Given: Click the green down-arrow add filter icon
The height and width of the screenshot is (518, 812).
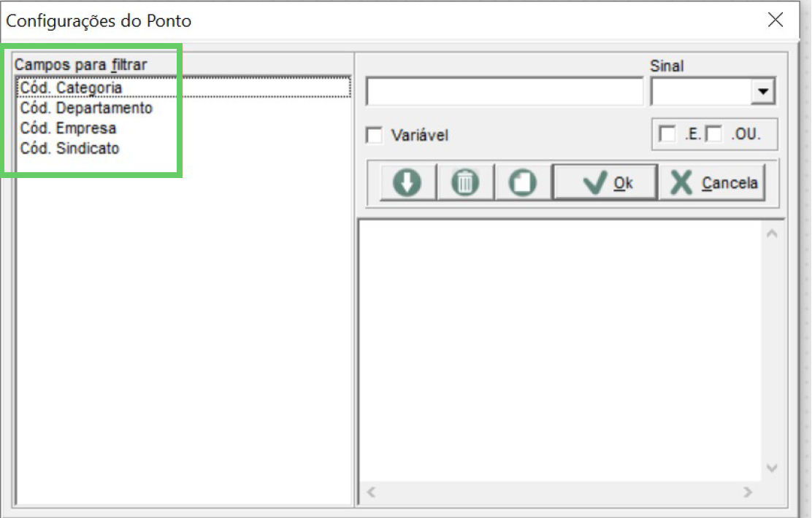Looking at the screenshot, I should point(407,182).
